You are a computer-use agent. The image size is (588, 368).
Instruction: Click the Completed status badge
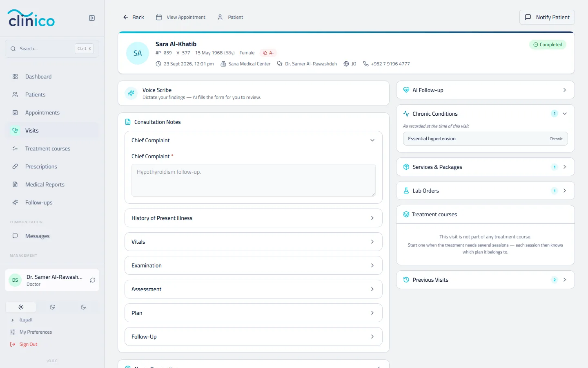tap(548, 45)
